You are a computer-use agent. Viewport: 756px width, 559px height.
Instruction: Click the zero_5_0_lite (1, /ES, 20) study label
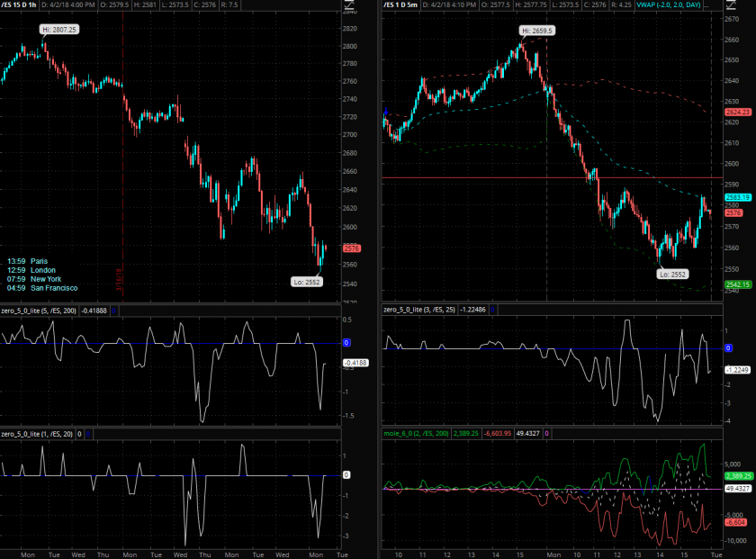point(37,434)
